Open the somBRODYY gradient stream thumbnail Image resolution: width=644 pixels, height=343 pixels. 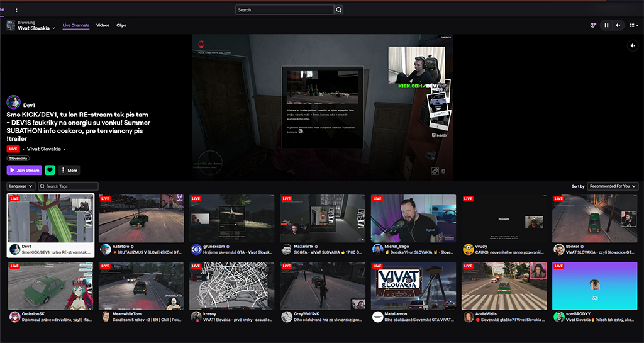595,286
